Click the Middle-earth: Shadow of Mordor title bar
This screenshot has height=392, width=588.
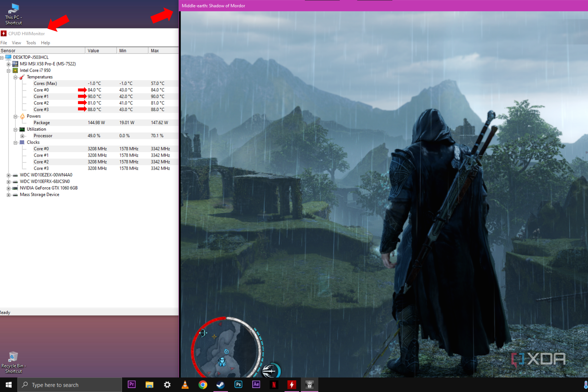pos(383,6)
